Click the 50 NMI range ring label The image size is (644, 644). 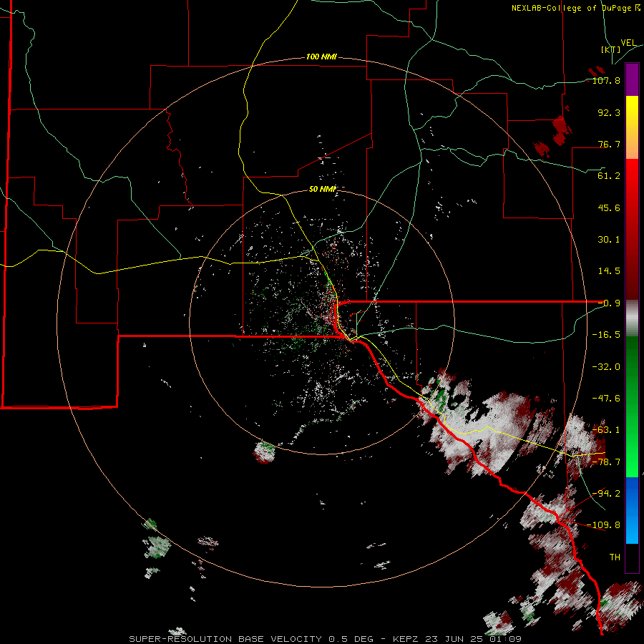pos(323,189)
